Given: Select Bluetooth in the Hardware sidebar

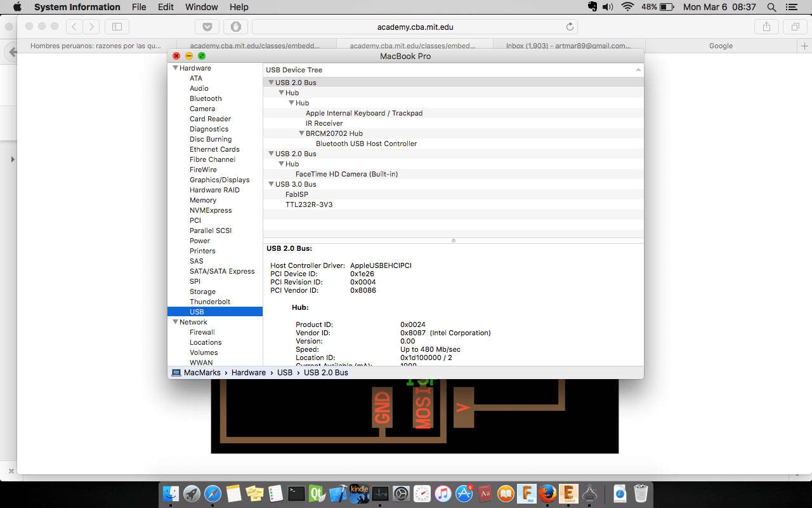Looking at the screenshot, I should 206,98.
